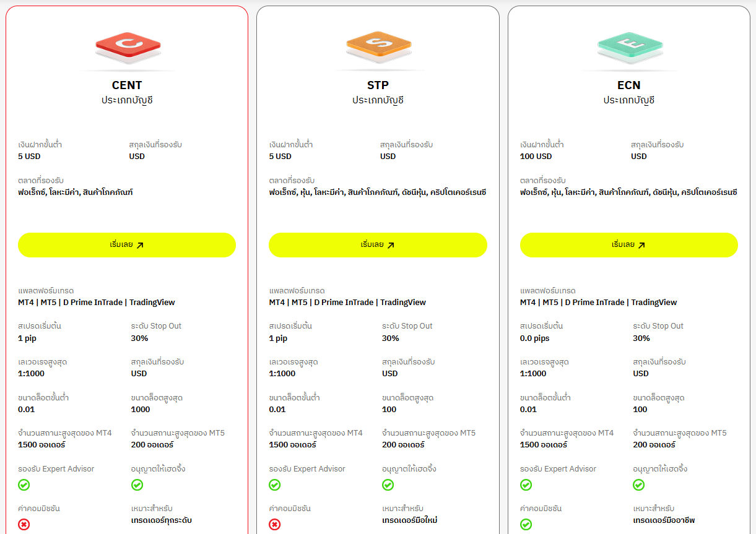
Task: Click the ECN 0.0 pips spread value
Action: [535, 338]
